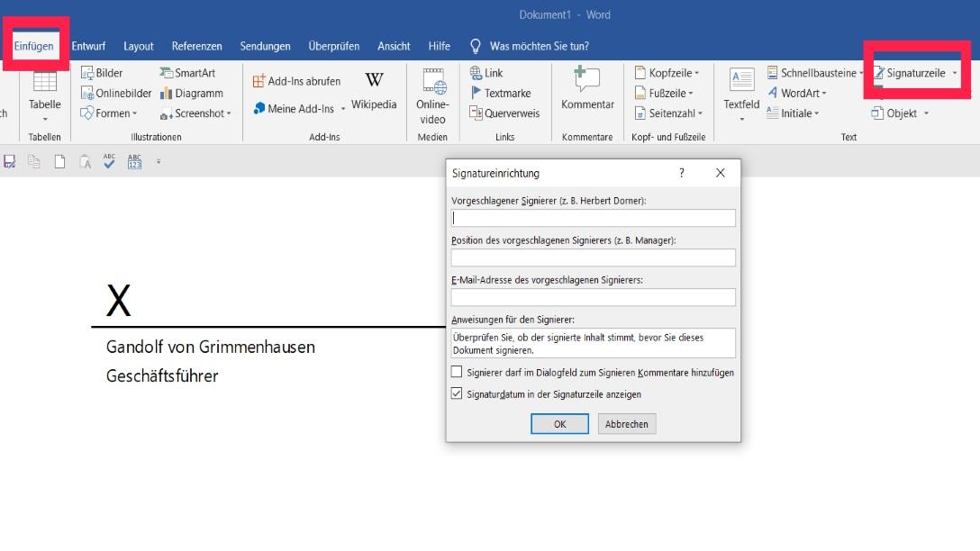The image size is (980, 551).
Task: Click the save icon in quick access toolbar
Action: (x=10, y=162)
